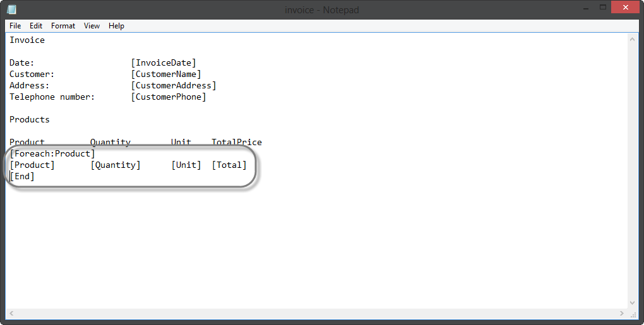Click the [Unit] placeholder

186,165
